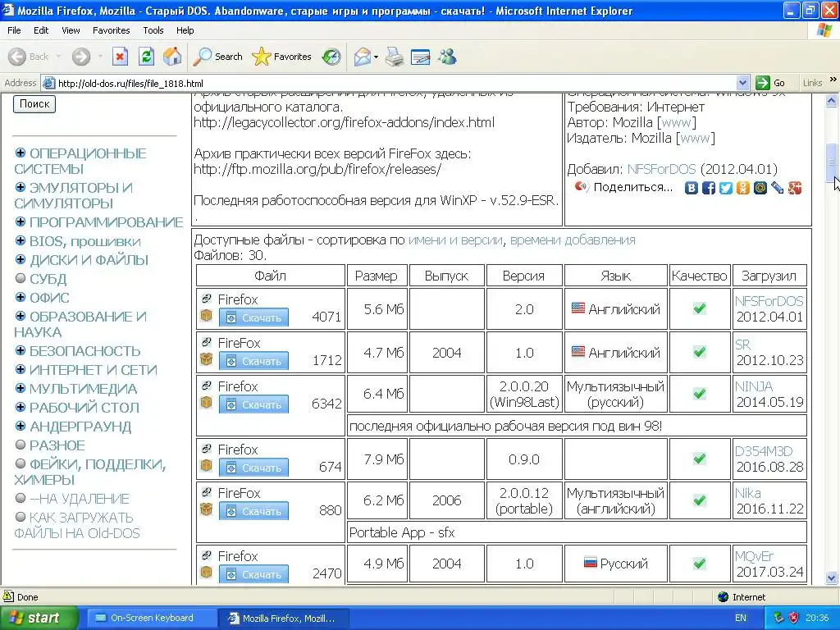
Task: Click the Edit toolbar icon
Action: [x=421, y=57]
